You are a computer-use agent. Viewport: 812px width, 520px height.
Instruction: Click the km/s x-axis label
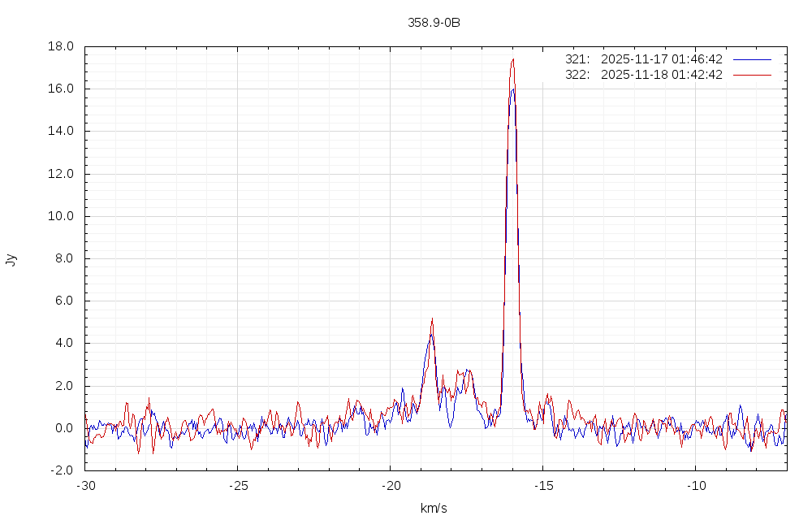click(434, 509)
